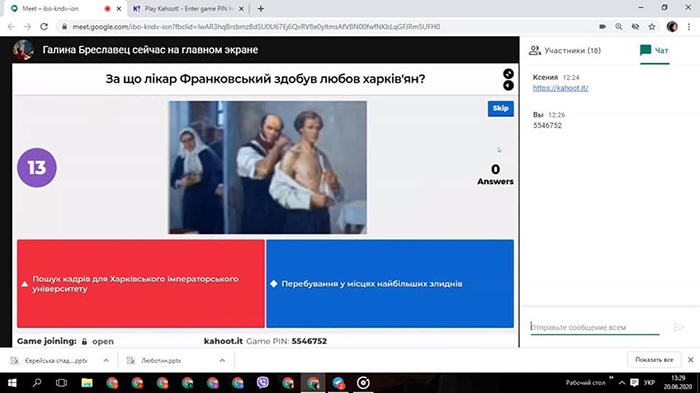Open the Windows Start menu
The height and width of the screenshot is (393, 700).
point(12,383)
